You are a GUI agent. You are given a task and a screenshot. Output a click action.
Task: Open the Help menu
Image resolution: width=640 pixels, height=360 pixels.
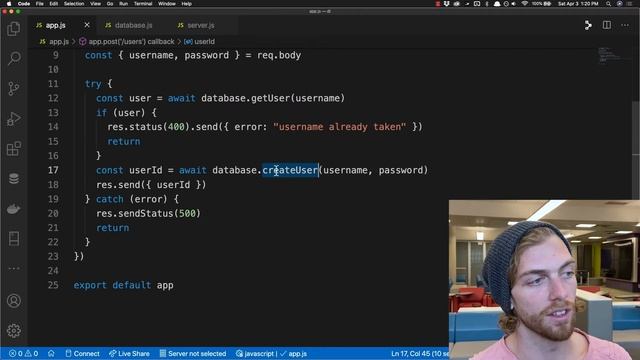click(x=187, y=4)
